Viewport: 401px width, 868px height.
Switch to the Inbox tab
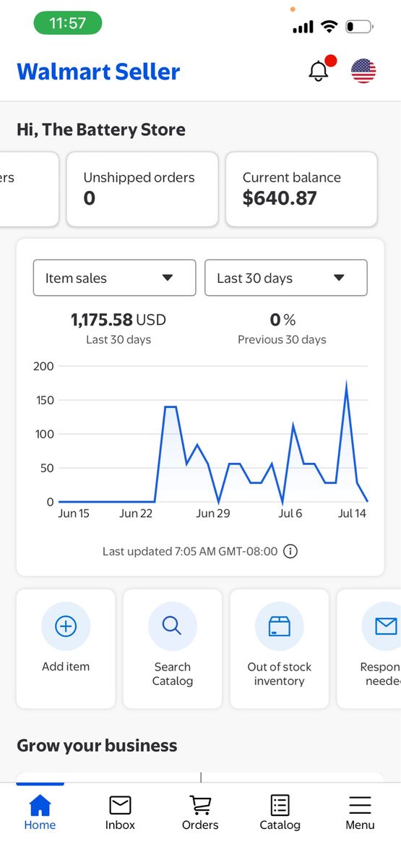click(120, 813)
